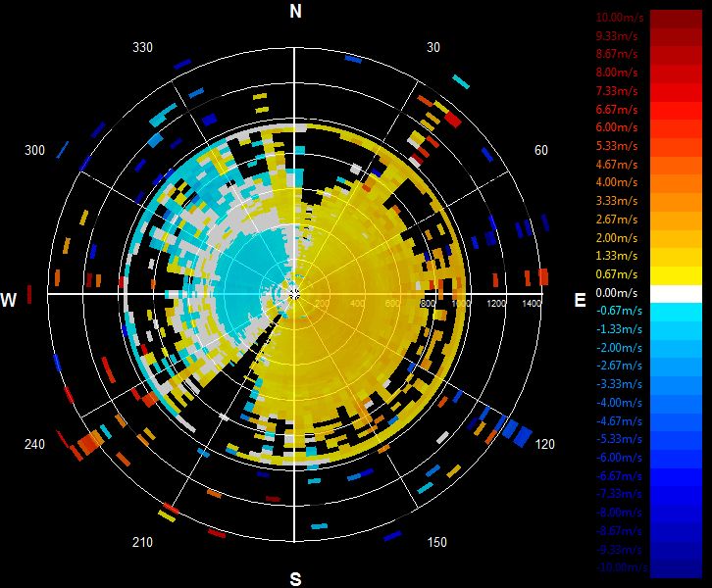Screen dimensions: 712x588
Task: Select the white 0.00m/s legend band
Action: tap(676, 294)
